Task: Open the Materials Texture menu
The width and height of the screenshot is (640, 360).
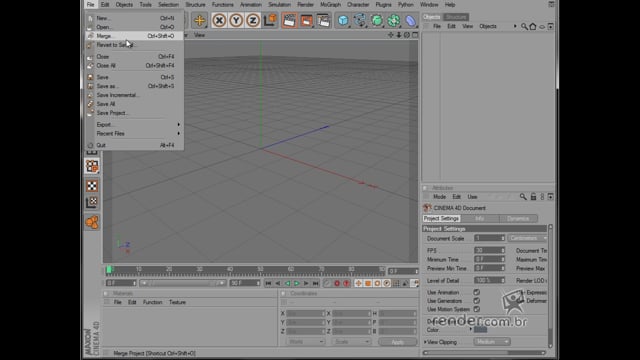Action: [x=177, y=302]
